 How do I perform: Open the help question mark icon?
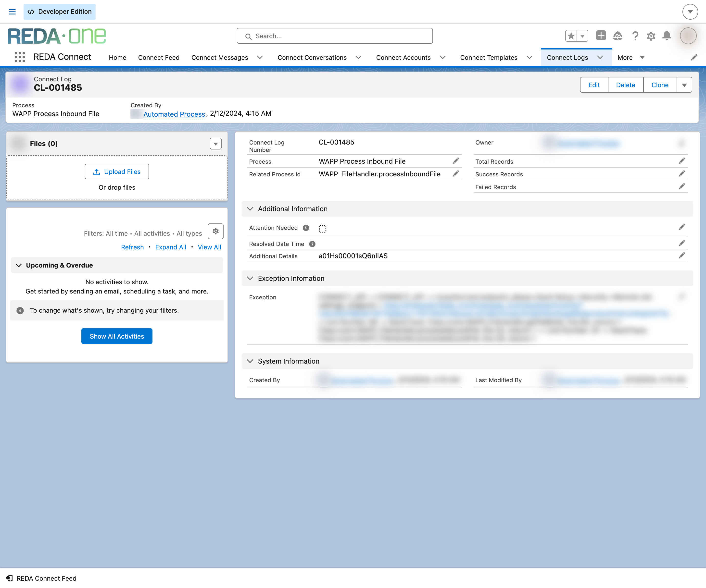click(635, 36)
